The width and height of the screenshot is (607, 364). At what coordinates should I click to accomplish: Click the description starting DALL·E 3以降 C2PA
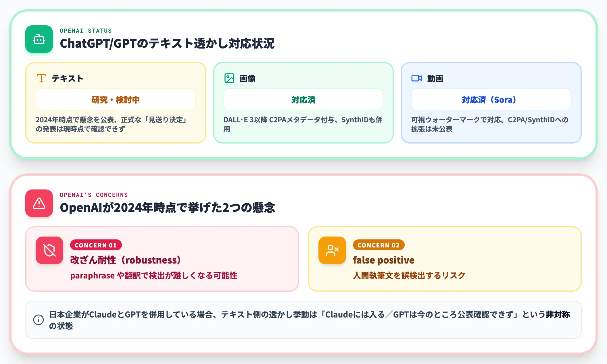303,124
